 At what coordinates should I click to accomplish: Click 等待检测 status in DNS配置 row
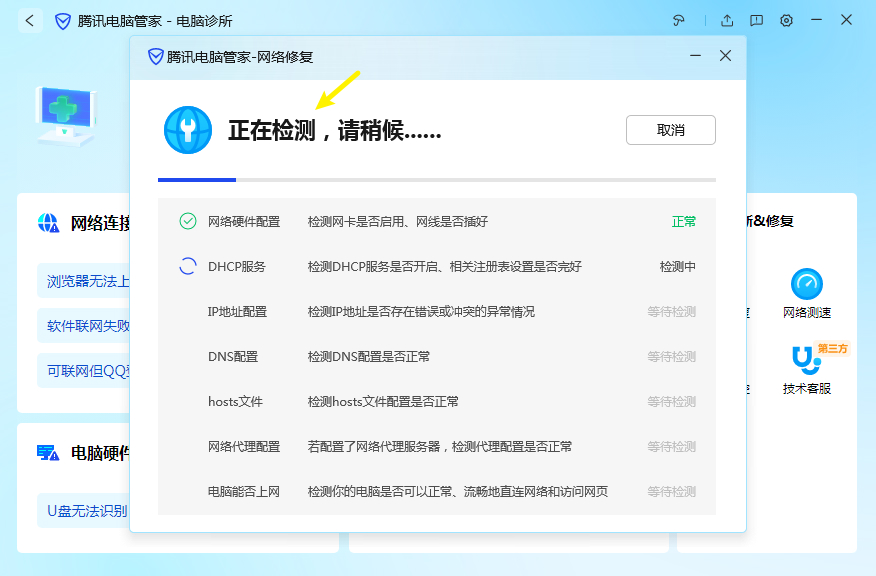click(672, 356)
